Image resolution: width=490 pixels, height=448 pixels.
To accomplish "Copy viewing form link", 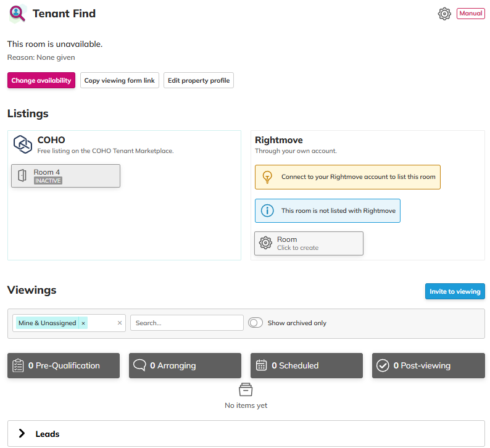I will click(119, 80).
